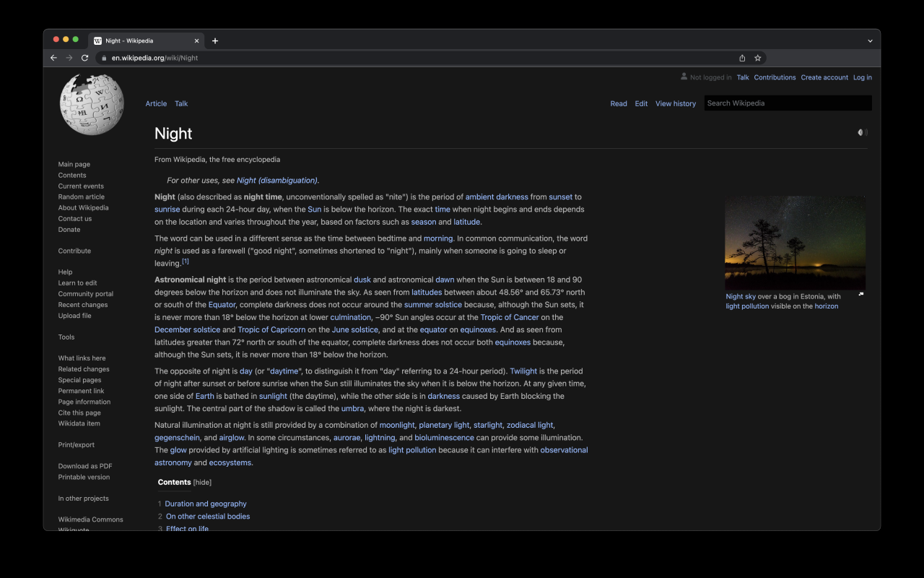Open footnote reference [1]
This screenshot has width=924, height=578.
click(186, 261)
